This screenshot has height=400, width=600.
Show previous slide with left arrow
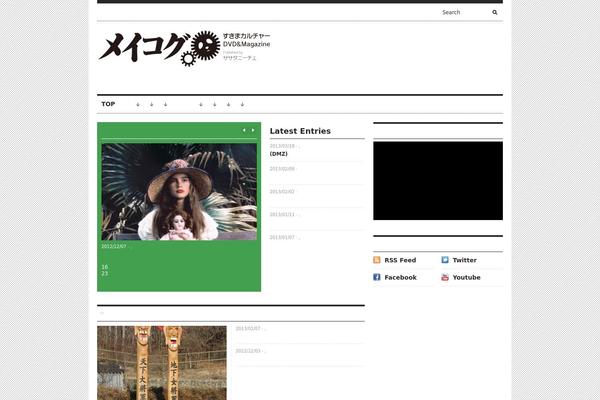click(x=244, y=130)
